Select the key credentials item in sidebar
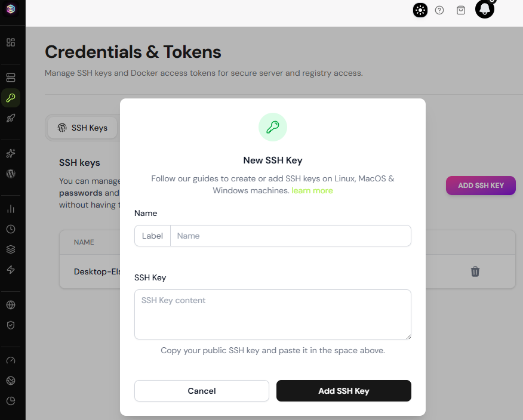The image size is (523, 420). 11,98
